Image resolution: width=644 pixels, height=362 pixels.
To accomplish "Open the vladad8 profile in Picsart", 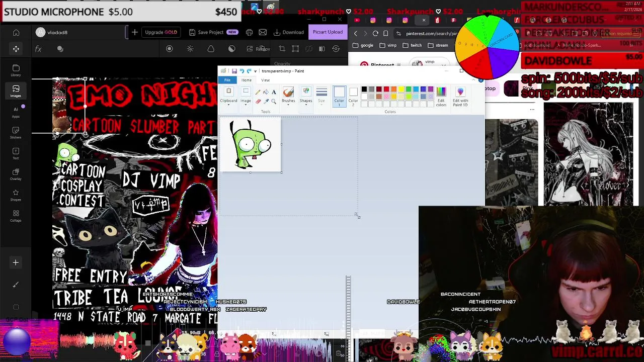I will click(x=52, y=33).
